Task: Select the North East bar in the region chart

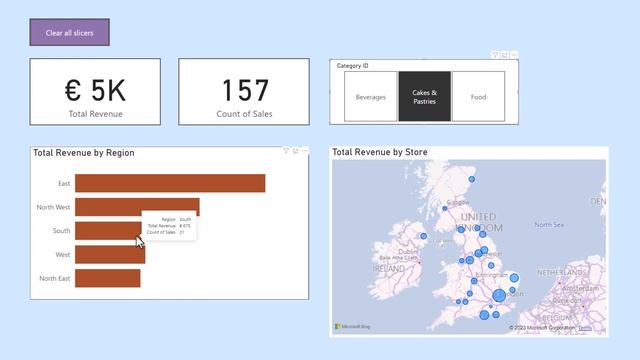Action: (x=108, y=278)
